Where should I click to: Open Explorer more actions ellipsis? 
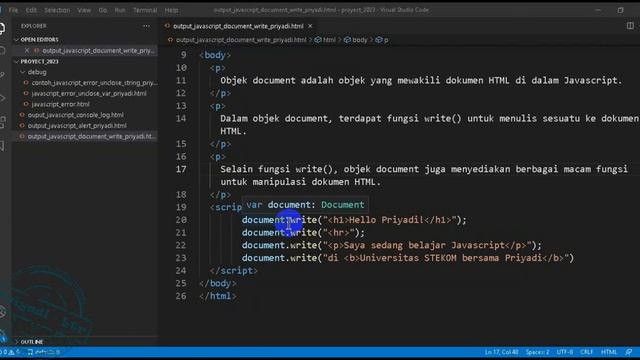click(146, 26)
